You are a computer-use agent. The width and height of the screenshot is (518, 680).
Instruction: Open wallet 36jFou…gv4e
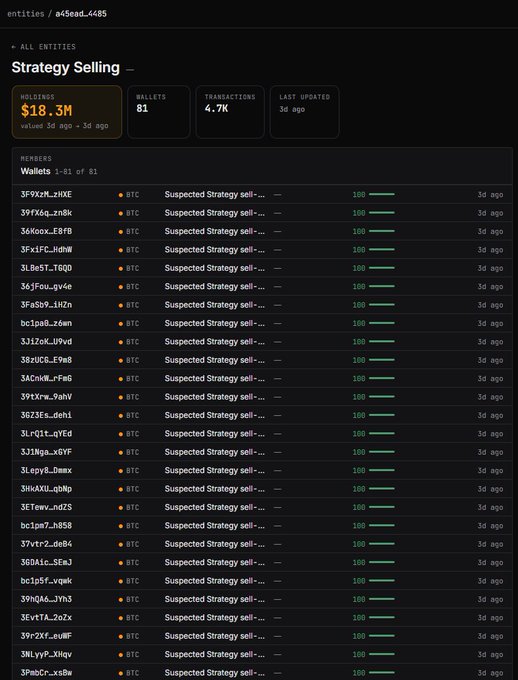pyautogui.click(x=46, y=286)
